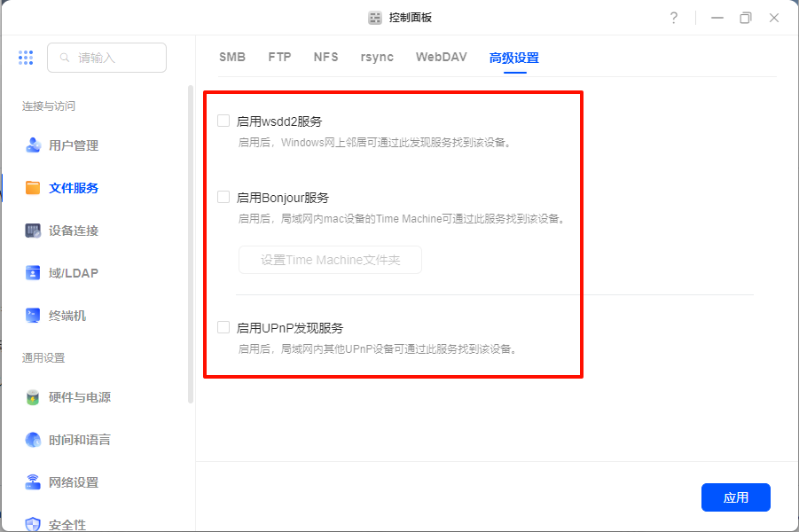Screen dimensions: 799x532
Task: Open 时间和语言 settings
Action: point(80,440)
